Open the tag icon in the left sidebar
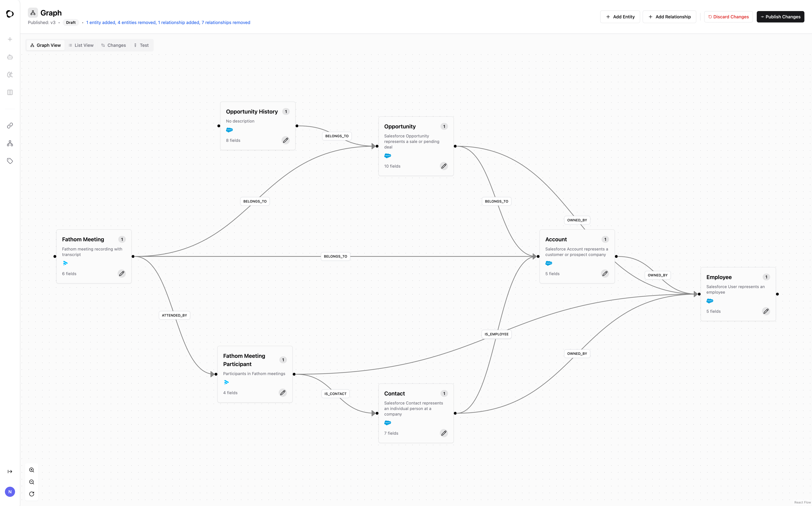Viewport: 812px width, 506px height. point(10,161)
